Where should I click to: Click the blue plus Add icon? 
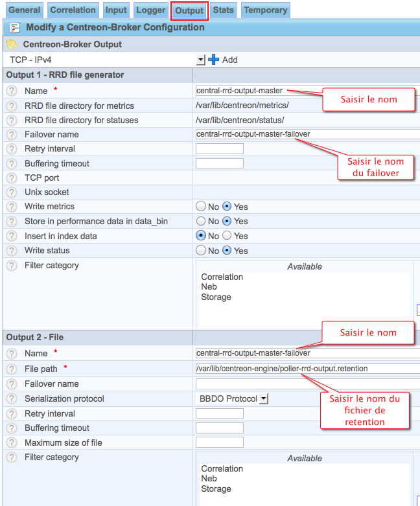click(x=214, y=60)
